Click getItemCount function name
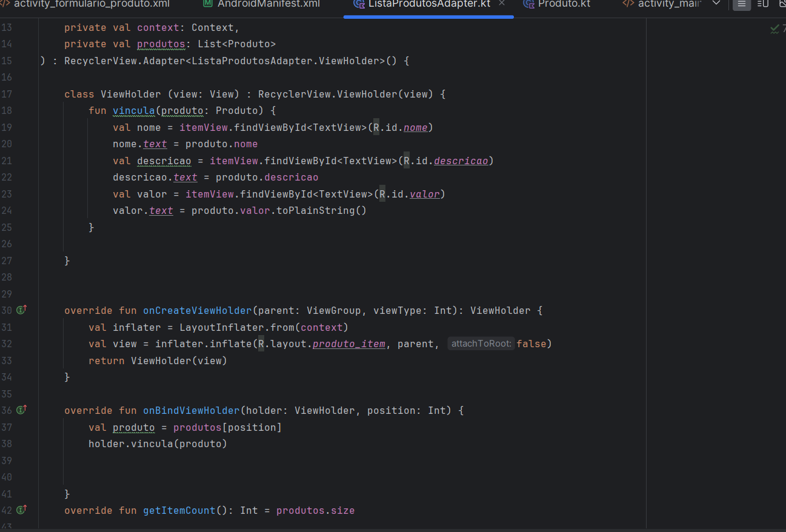This screenshot has height=532, width=786. coord(179,510)
